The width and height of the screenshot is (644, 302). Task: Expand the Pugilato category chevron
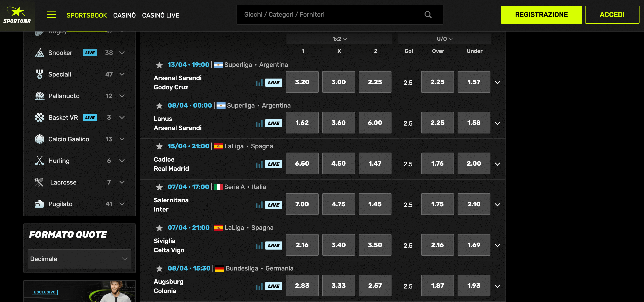click(122, 204)
